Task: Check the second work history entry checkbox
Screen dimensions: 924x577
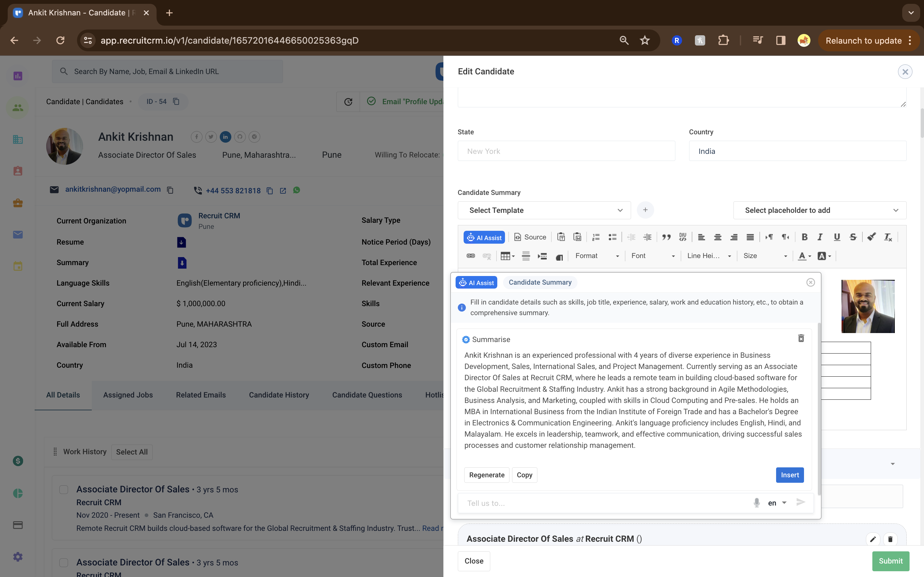Action: (64, 562)
